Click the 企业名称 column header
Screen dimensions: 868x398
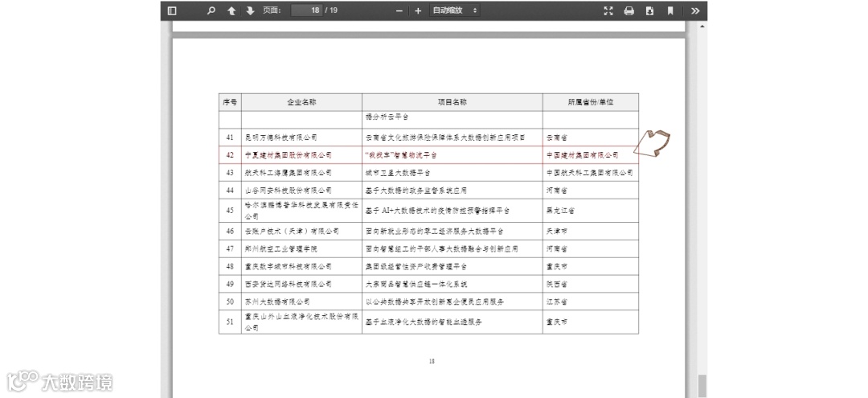point(301,102)
